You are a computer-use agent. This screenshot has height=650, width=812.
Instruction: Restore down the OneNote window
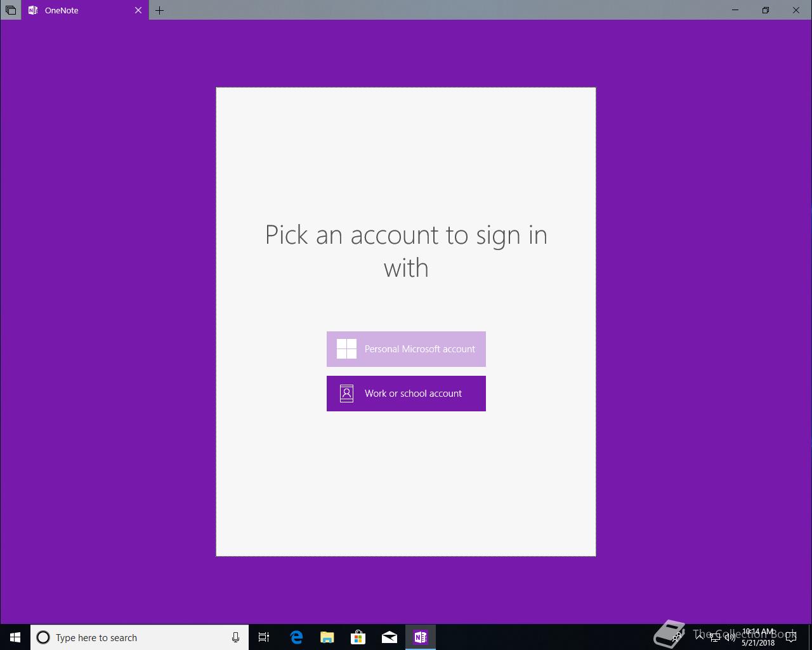coord(766,10)
